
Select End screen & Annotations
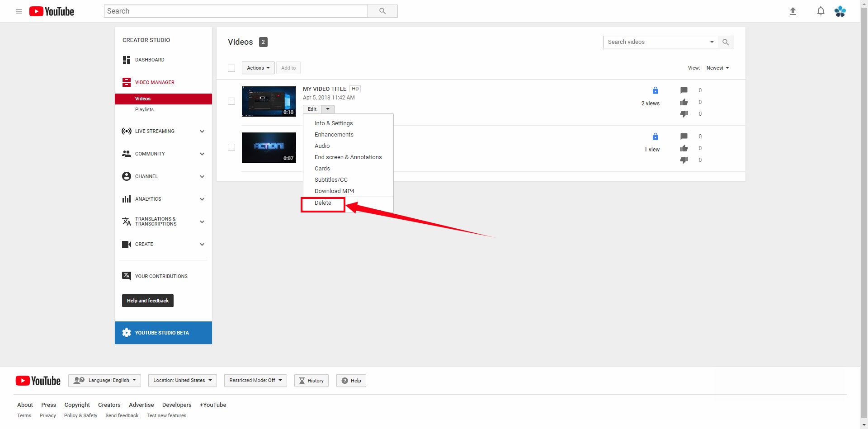(348, 157)
